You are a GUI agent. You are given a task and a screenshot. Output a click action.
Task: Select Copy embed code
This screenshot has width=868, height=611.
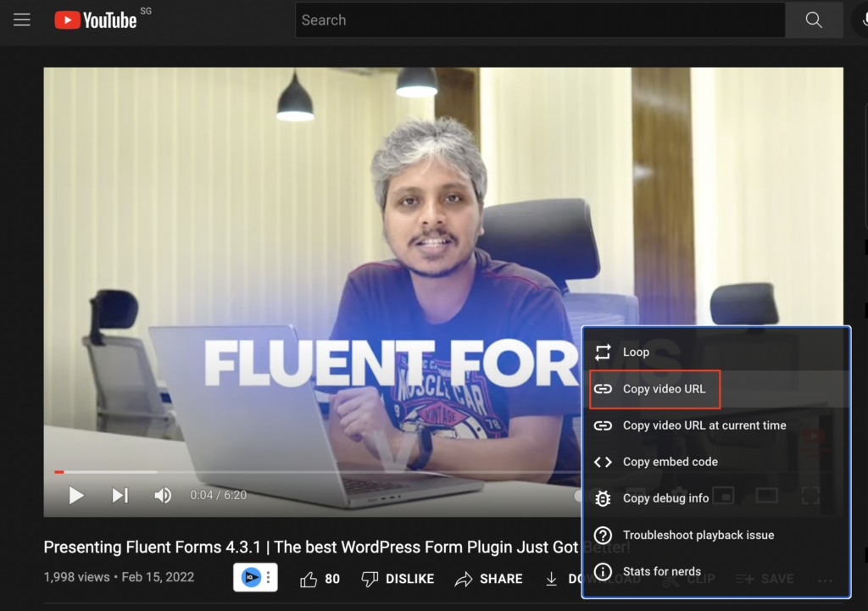pyautogui.click(x=716, y=462)
